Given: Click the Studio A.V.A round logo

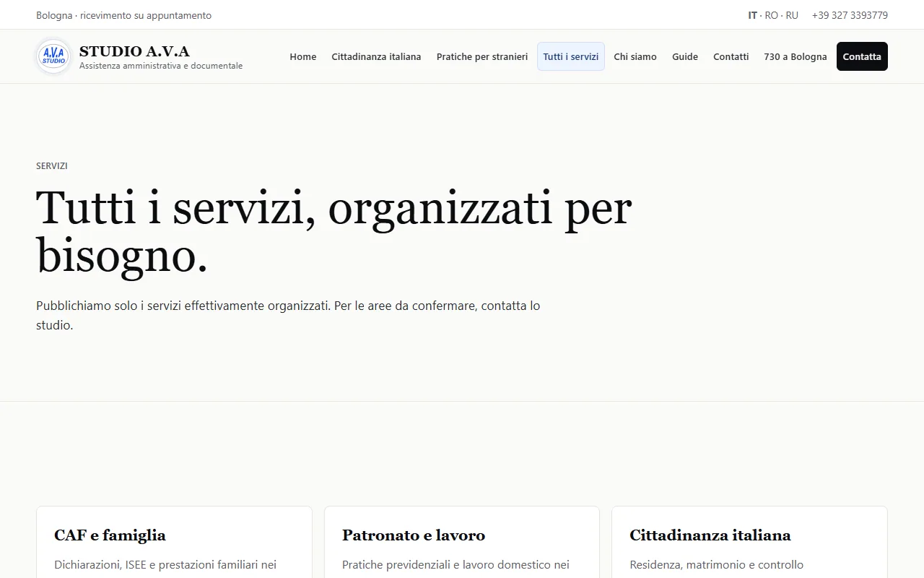Looking at the screenshot, I should (53, 56).
